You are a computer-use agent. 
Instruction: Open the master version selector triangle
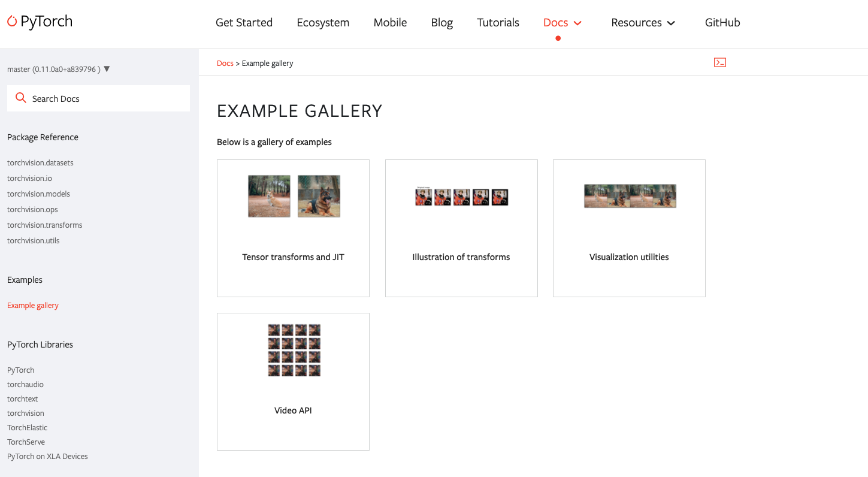[107, 68]
